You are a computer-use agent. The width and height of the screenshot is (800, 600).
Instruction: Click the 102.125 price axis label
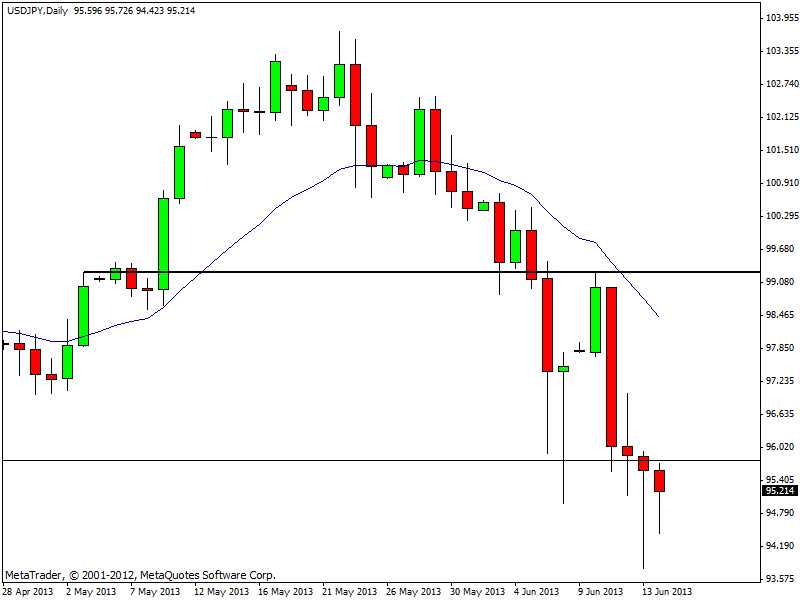click(780, 117)
